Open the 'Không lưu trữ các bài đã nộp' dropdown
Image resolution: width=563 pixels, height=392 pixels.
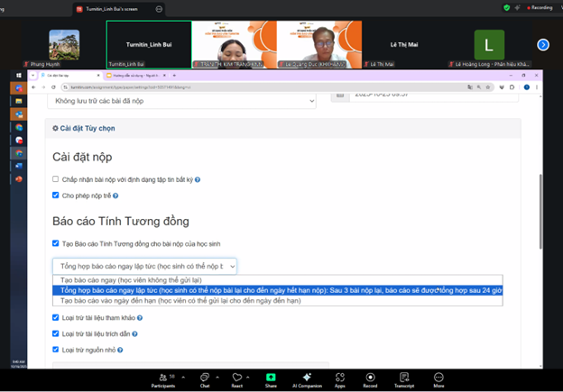tap(180, 102)
